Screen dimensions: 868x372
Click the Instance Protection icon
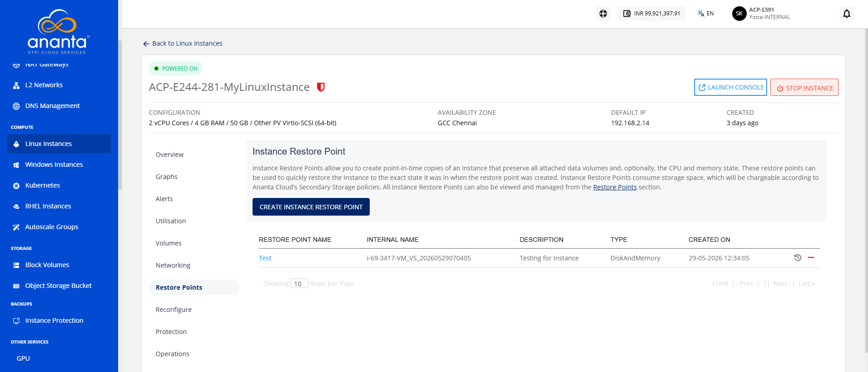(x=16, y=321)
